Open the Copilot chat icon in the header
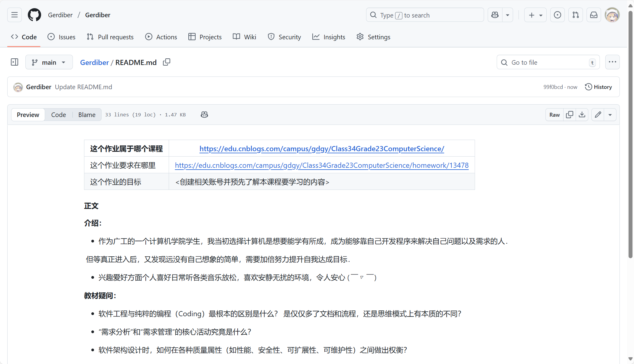The height and width of the screenshot is (364, 634). (x=494, y=15)
